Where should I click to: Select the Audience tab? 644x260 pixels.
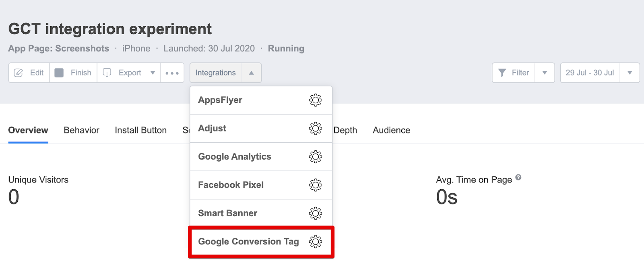click(391, 130)
